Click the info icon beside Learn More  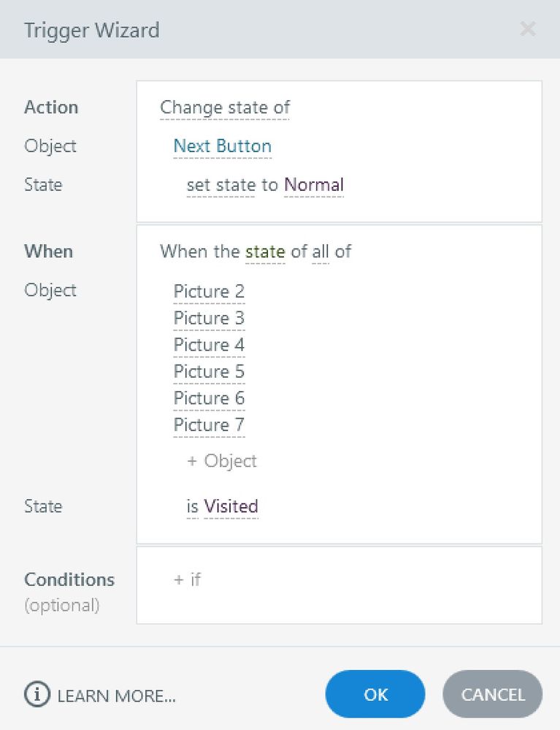coord(37,694)
